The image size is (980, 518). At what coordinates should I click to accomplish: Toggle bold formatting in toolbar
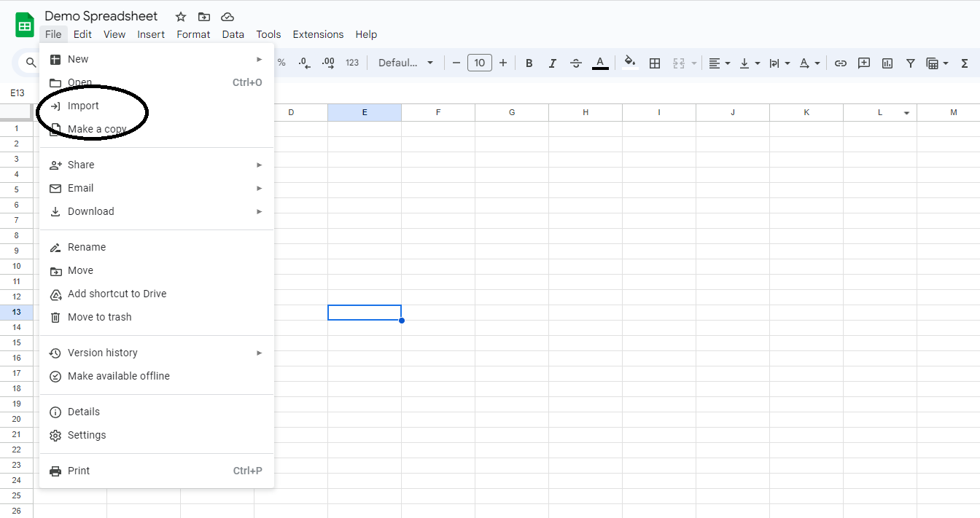[529, 63]
